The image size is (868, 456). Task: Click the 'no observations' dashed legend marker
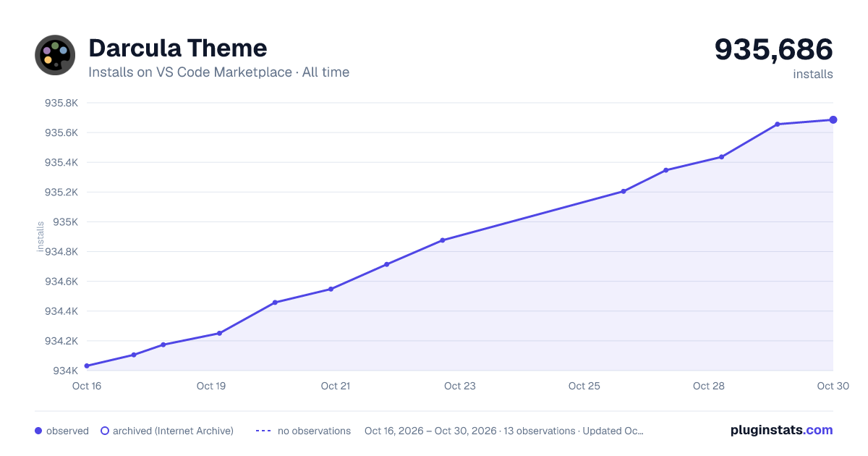(x=263, y=431)
